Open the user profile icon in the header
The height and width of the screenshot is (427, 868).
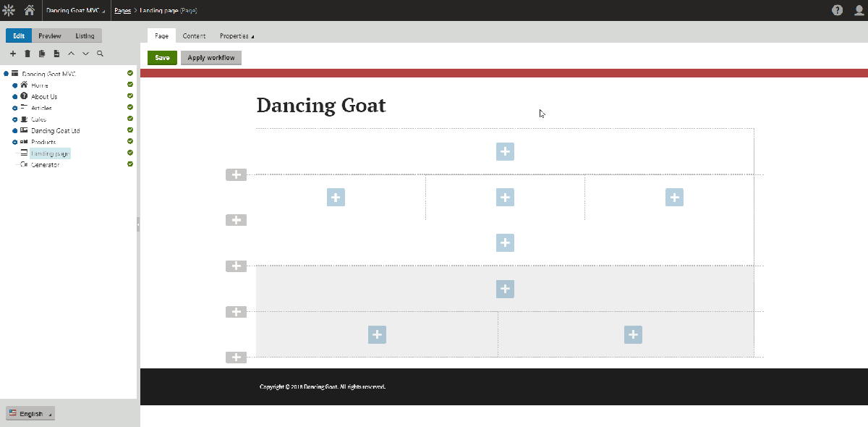859,9
